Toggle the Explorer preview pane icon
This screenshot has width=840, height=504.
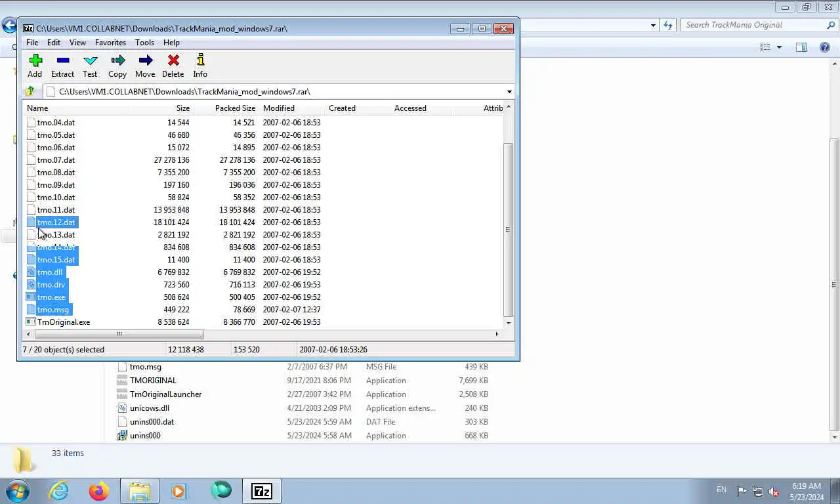(801, 47)
